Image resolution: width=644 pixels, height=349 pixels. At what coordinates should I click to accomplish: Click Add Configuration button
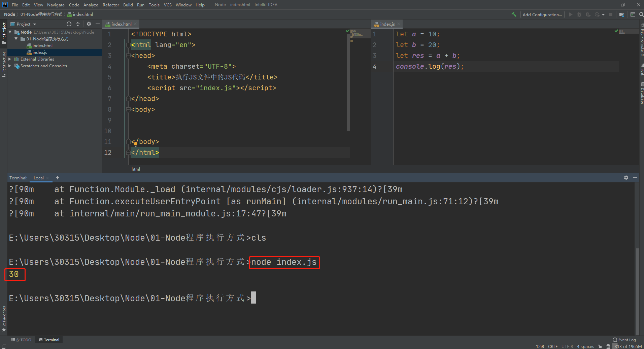tap(542, 14)
